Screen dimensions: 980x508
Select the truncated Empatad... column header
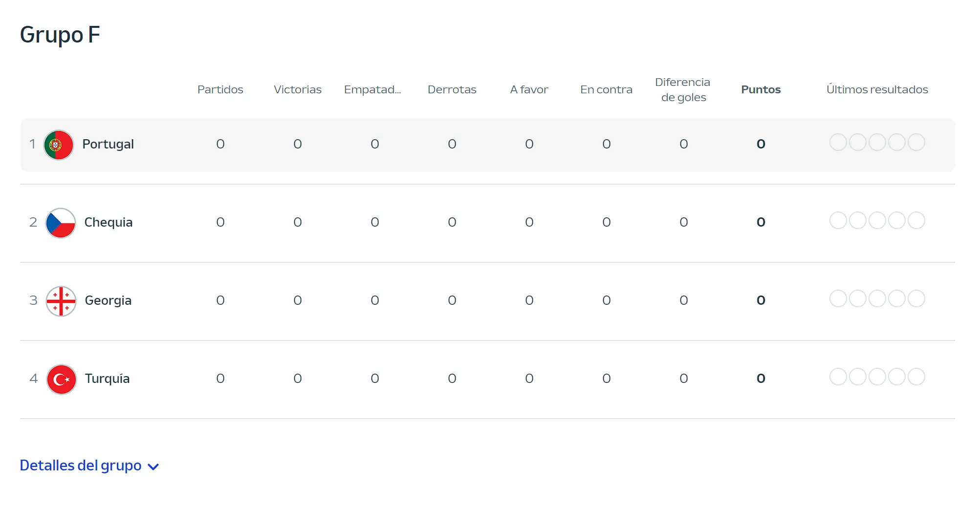(372, 89)
